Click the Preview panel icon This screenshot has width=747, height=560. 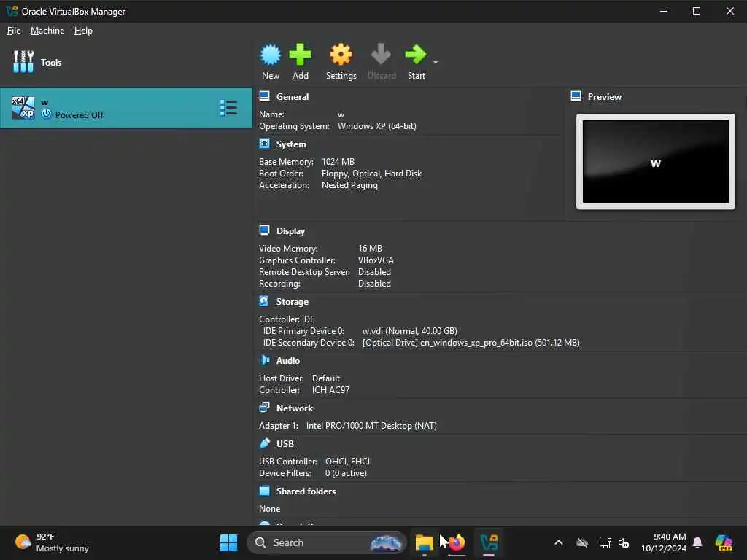click(576, 96)
